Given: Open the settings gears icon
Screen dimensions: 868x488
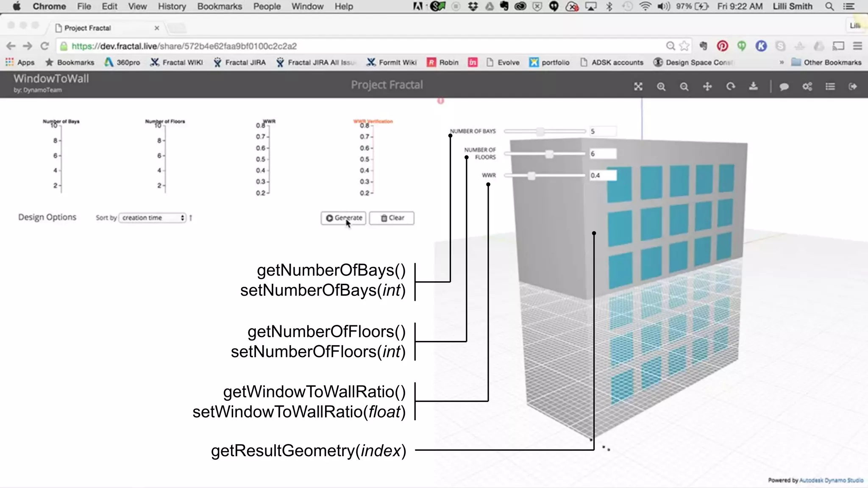Looking at the screenshot, I should [807, 86].
